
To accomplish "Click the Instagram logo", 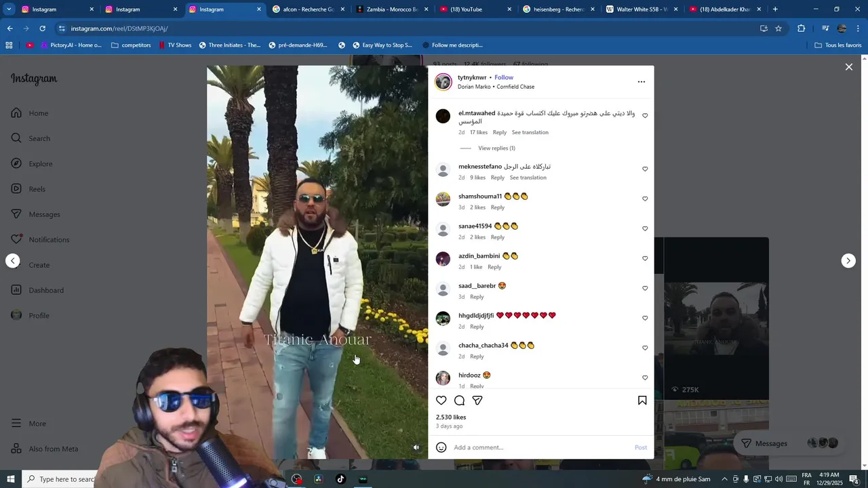I will coord(34,79).
